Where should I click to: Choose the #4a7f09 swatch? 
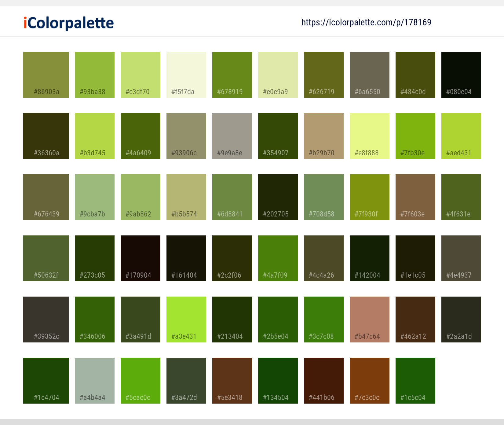[x=278, y=258]
